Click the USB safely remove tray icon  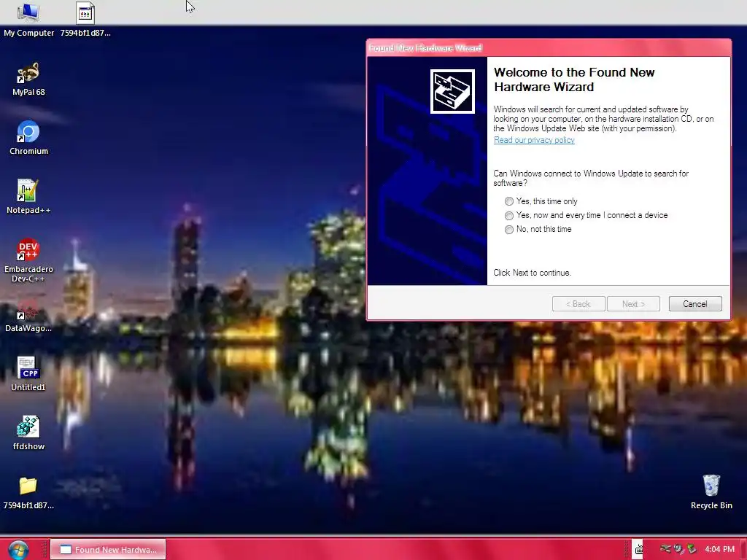coord(665,549)
